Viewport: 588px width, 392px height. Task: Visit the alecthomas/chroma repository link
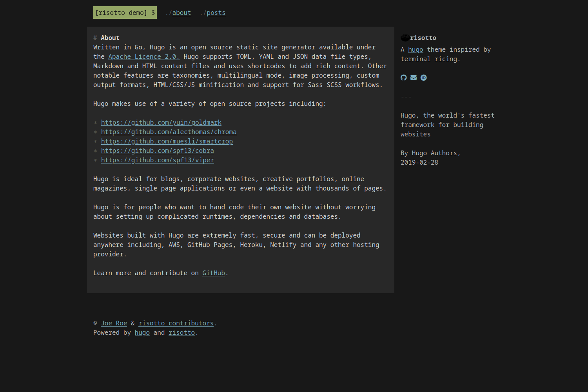(169, 132)
